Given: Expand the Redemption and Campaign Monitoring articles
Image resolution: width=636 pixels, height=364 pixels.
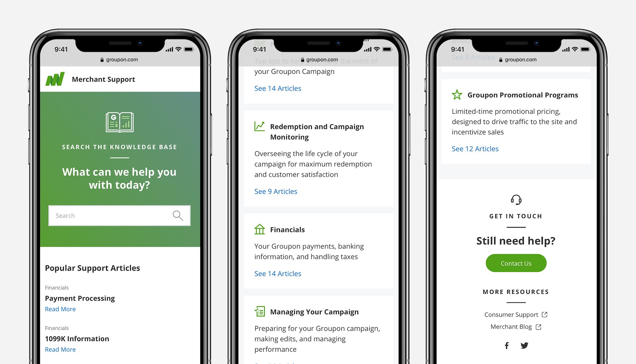Looking at the screenshot, I should [x=276, y=191].
